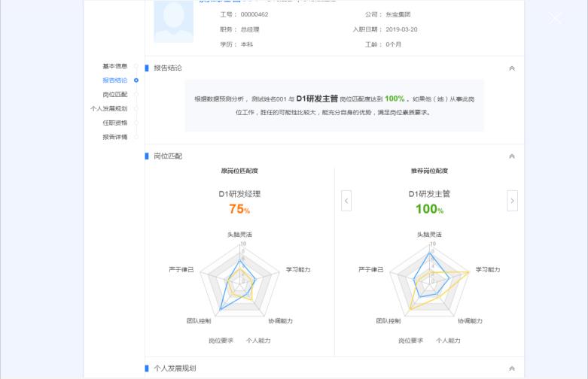Navigate to 任职资格 in the sidebar
The height and width of the screenshot is (379, 588).
tap(115, 123)
